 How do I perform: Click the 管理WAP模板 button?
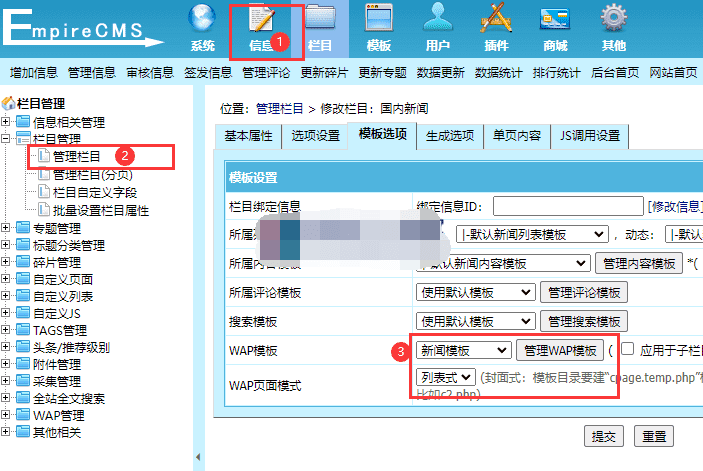click(x=560, y=350)
